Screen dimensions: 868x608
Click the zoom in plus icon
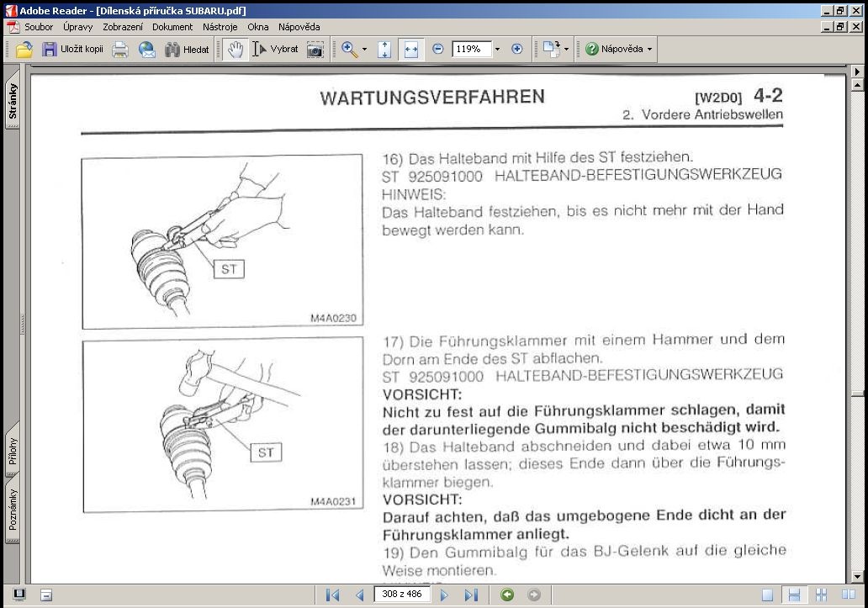[517, 49]
